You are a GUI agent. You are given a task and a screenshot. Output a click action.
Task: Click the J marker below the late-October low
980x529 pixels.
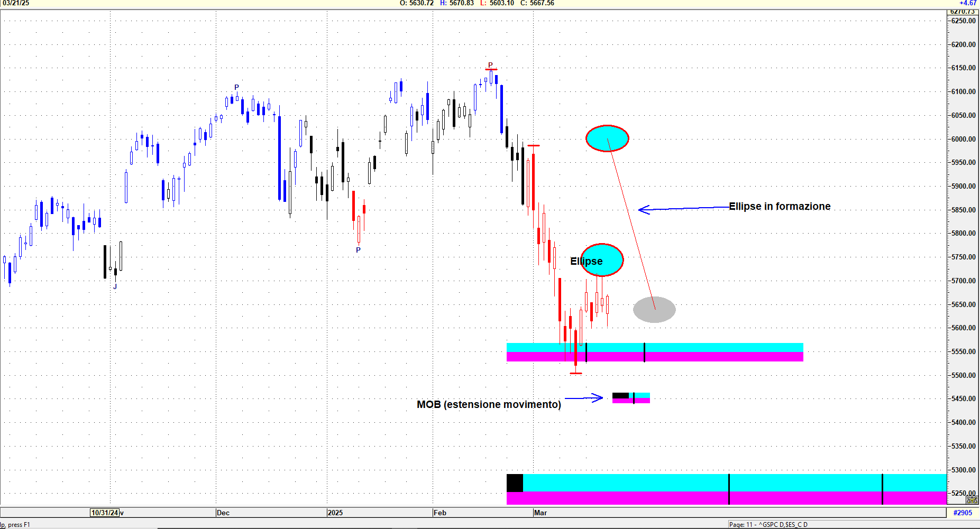115,287
